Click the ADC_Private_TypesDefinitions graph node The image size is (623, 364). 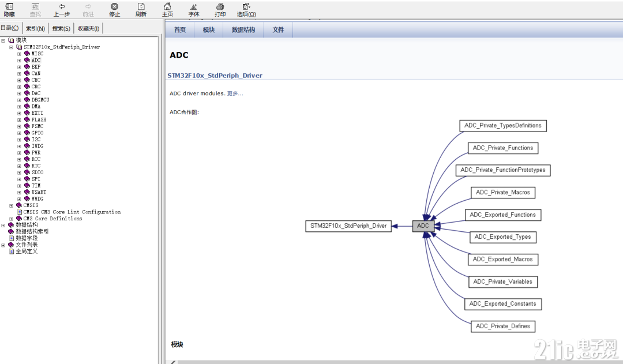click(x=502, y=126)
